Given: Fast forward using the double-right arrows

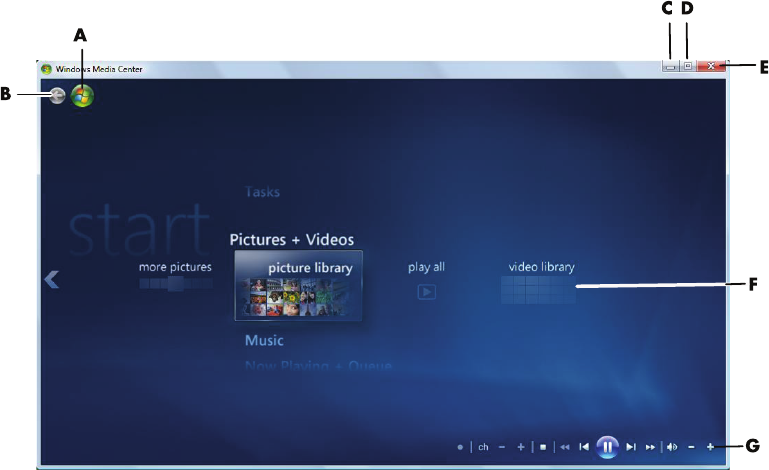Looking at the screenshot, I should 650,447.
